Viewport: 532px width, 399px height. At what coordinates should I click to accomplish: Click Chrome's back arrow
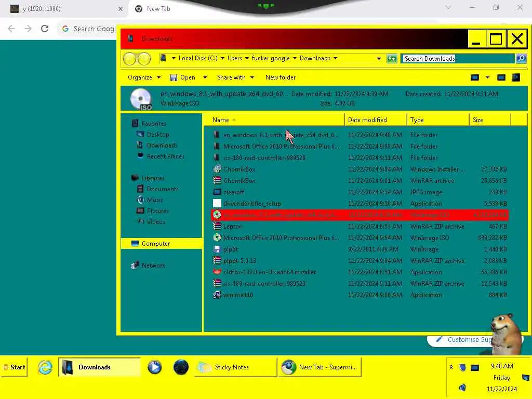point(11,29)
